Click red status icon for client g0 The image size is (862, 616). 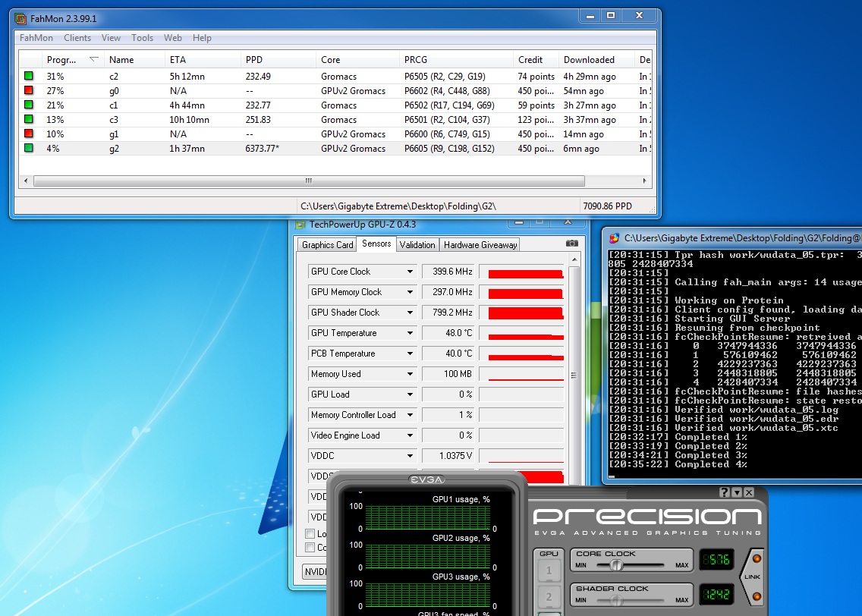[x=29, y=90]
